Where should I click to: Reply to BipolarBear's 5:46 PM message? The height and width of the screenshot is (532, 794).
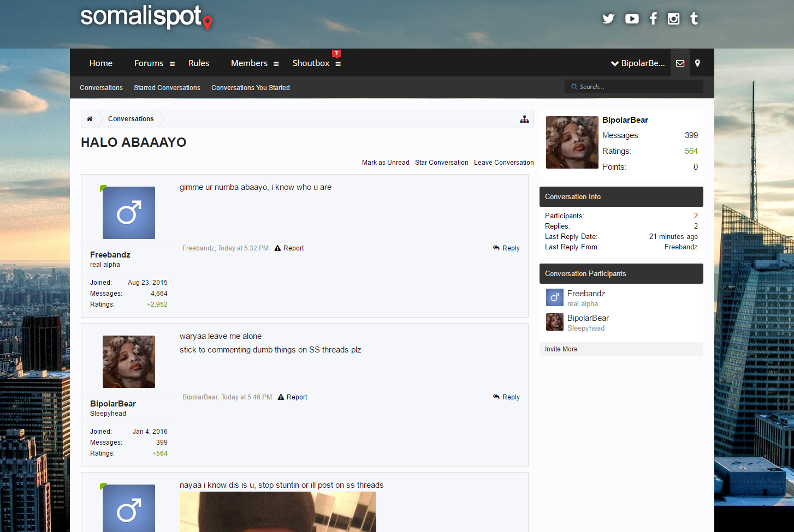click(506, 397)
